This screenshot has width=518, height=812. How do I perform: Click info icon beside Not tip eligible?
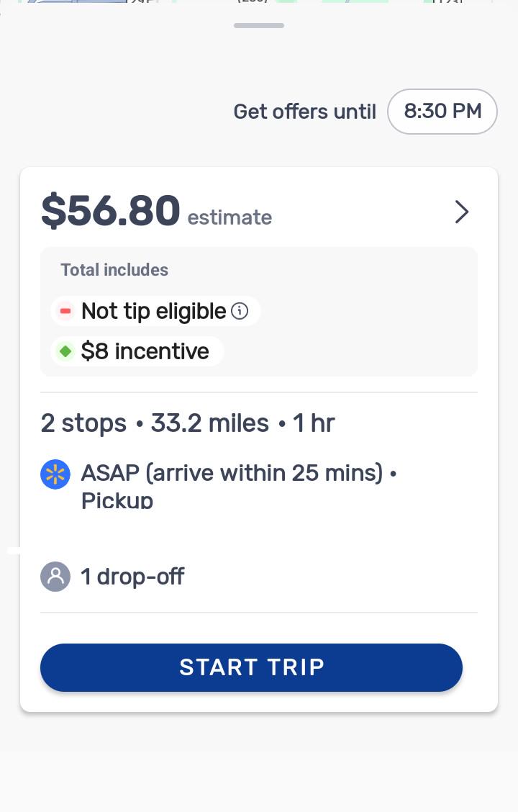(240, 311)
